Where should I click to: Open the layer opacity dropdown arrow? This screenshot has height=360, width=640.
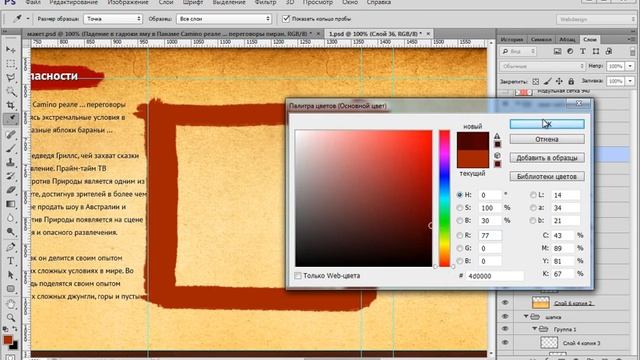click(x=631, y=66)
